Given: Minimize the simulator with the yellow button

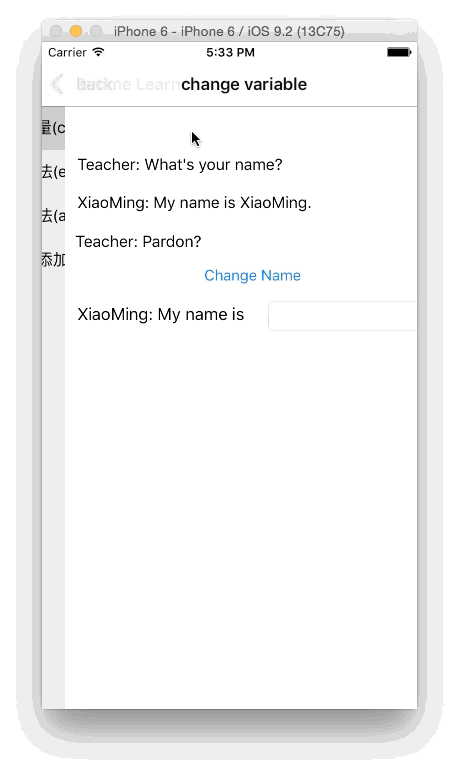Looking at the screenshot, I should click(76, 31).
